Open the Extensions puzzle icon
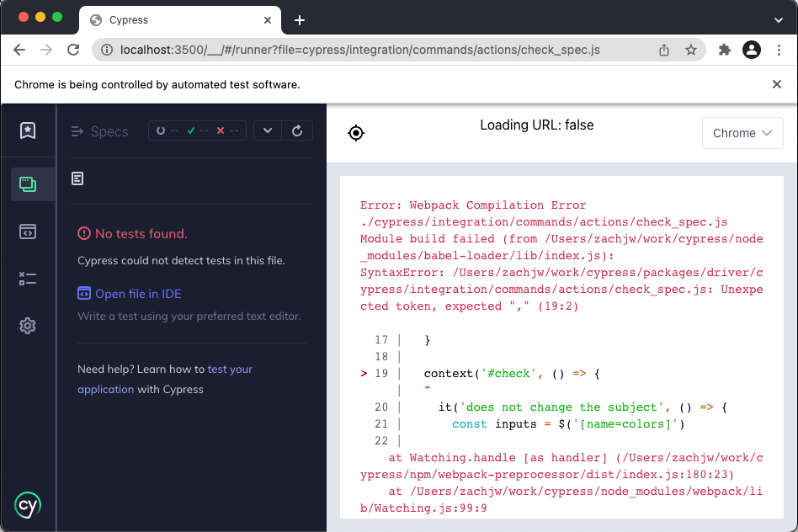 [724, 50]
